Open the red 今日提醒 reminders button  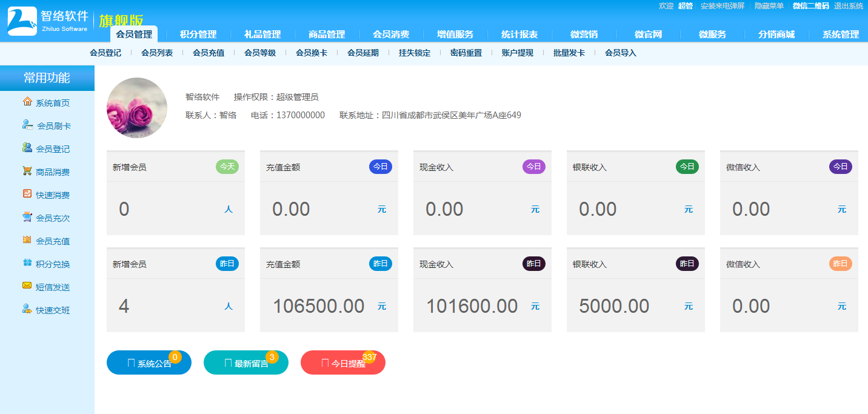[343, 362]
